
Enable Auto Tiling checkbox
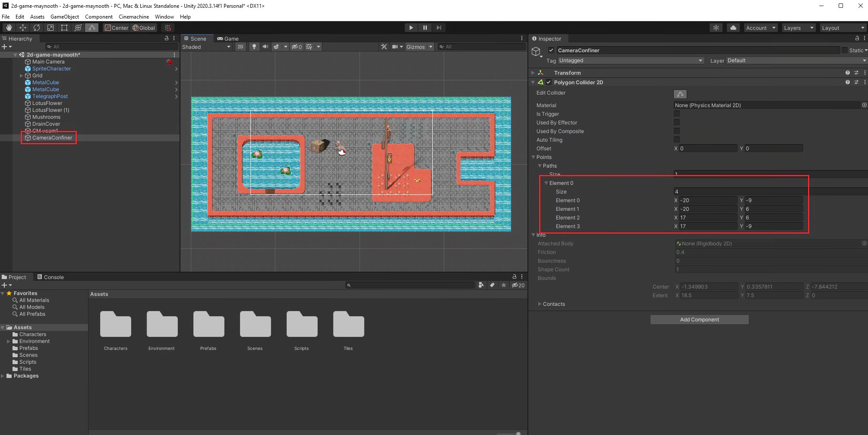coord(677,140)
